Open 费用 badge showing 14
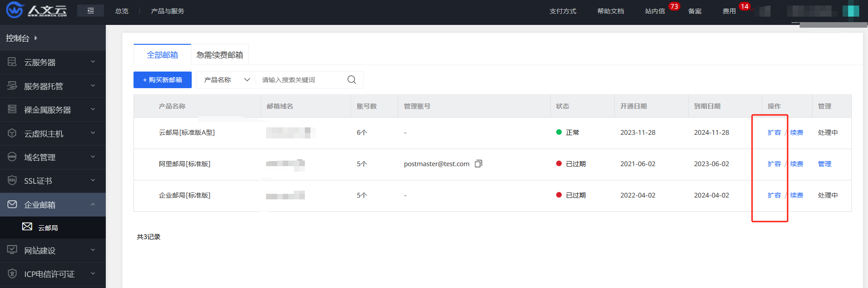 [x=744, y=6]
